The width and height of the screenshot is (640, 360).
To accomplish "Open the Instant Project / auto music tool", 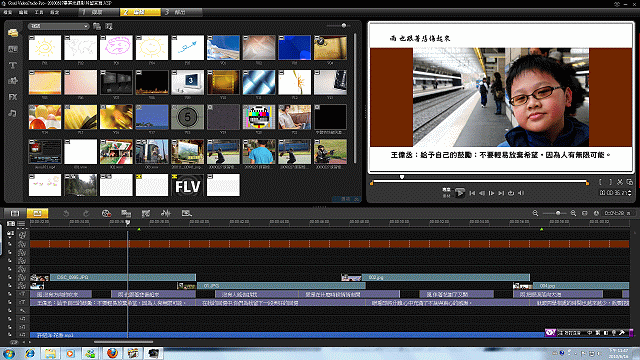I will point(186,213).
